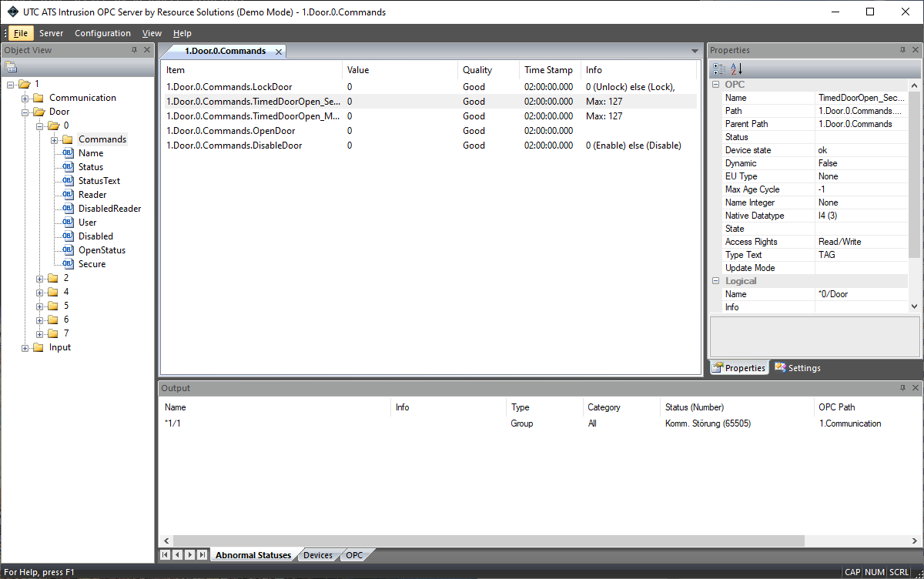Expand the Communication node
The image size is (924, 579).
coord(25,98)
